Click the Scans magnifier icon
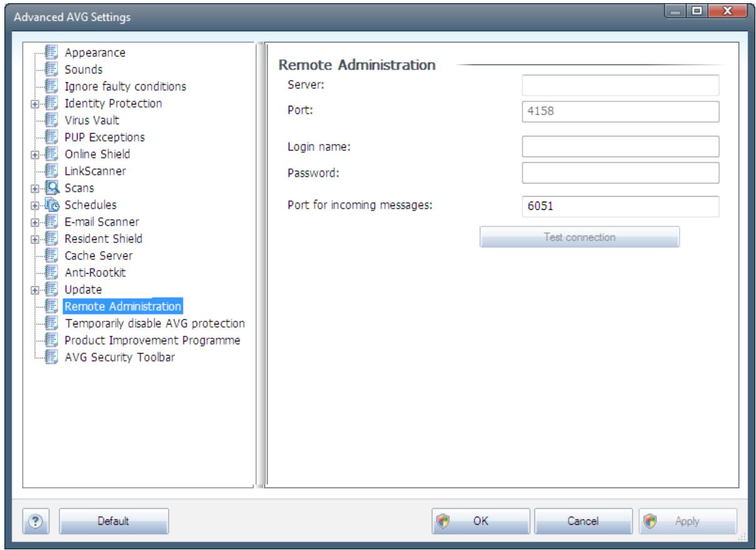This screenshot has width=756, height=550. [53, 188]
